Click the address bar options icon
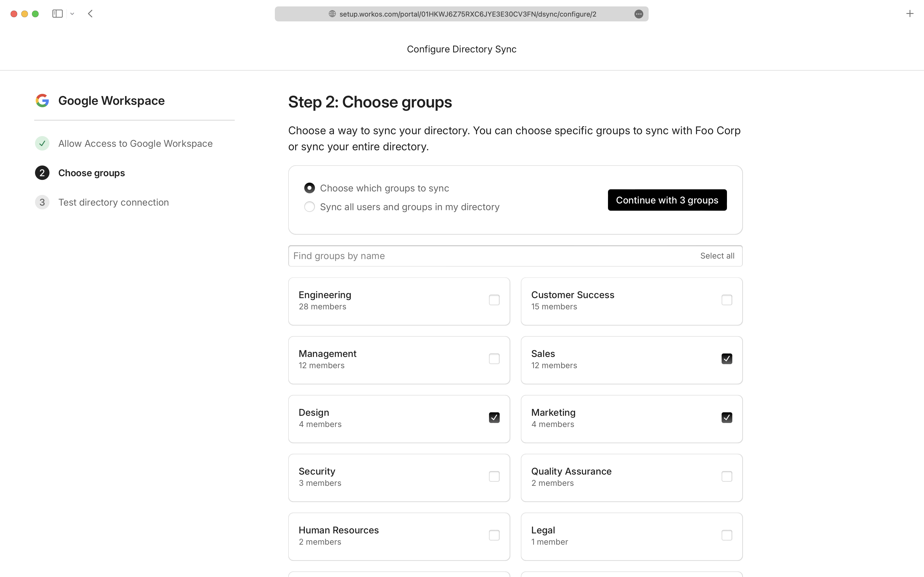 tap(638, 13)
